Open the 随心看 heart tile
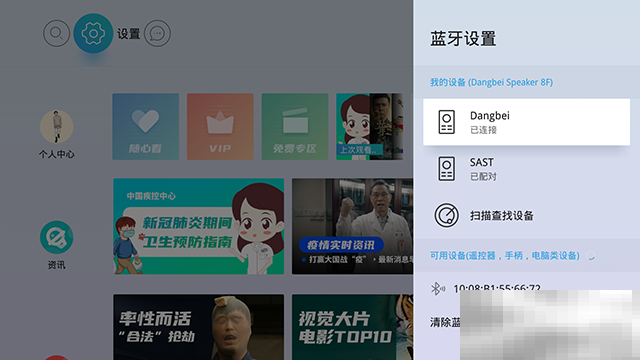The height and width of the screenshot is (360, 640). [x=146, y=127]
